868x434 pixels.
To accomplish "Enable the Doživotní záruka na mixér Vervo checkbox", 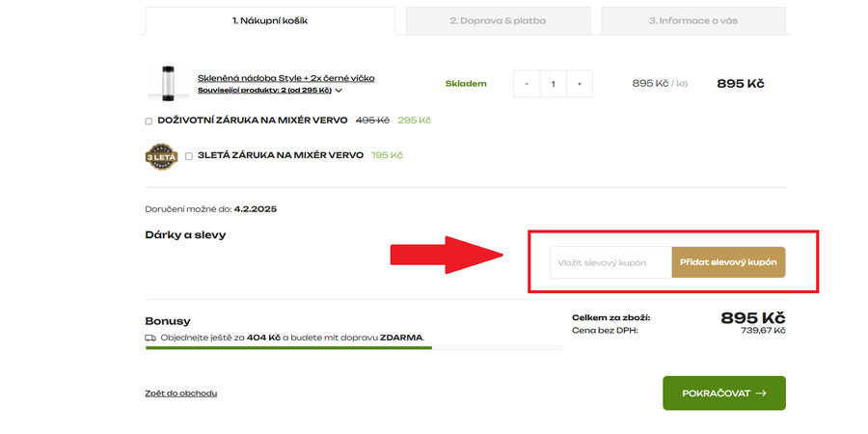I will 149,122.
